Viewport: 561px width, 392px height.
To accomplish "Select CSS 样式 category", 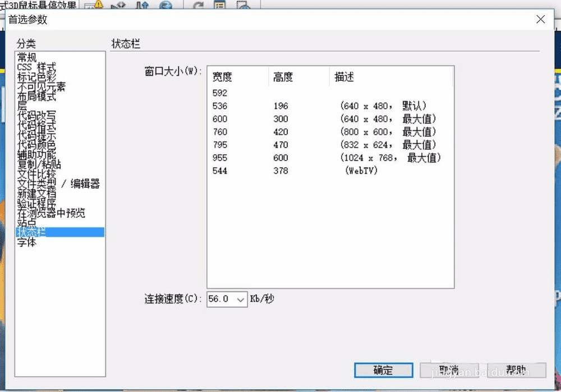I will coord(36,67).
